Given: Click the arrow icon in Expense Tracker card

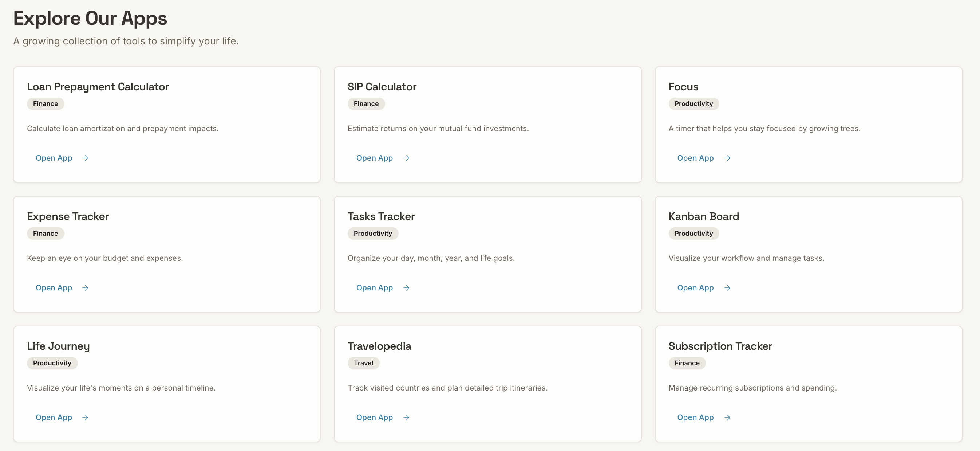Looking at the screenshot, I should tap(85, 288).
